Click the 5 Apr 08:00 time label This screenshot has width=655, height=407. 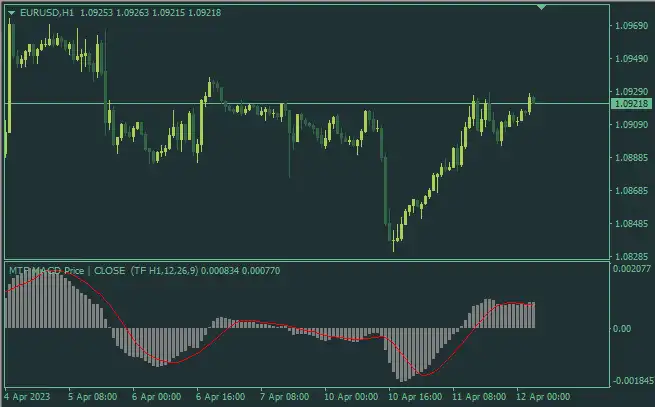[x=93, y=396]
